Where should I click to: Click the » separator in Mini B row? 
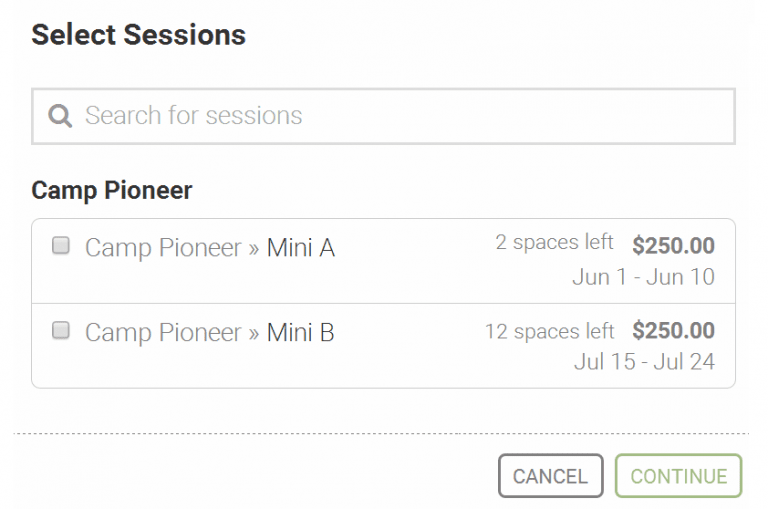[254, 334]
